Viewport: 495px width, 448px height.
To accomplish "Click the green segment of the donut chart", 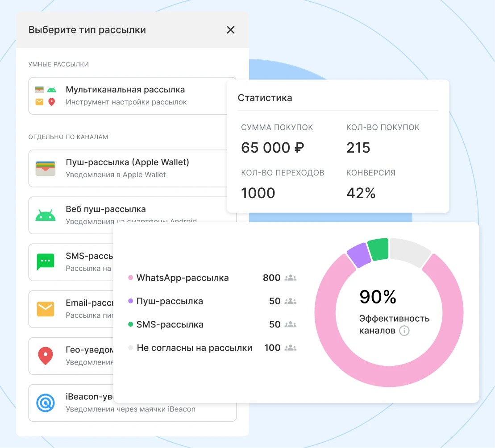I will tap(379, 249).
